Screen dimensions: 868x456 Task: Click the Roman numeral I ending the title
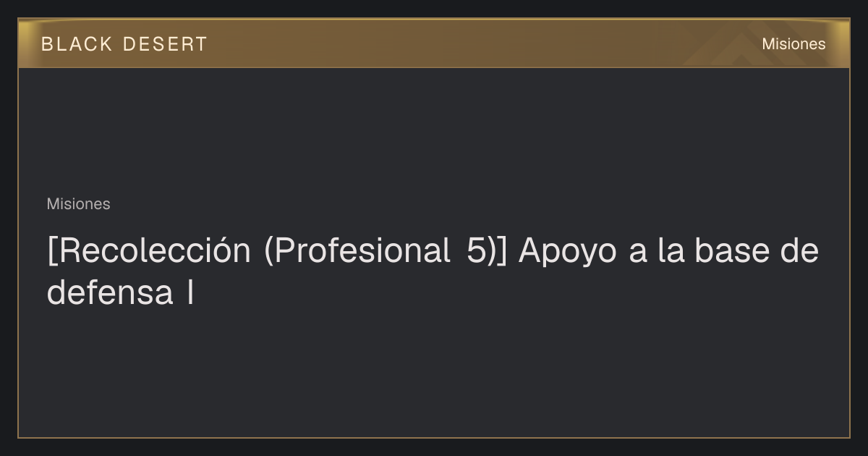(x=190, y=293)
